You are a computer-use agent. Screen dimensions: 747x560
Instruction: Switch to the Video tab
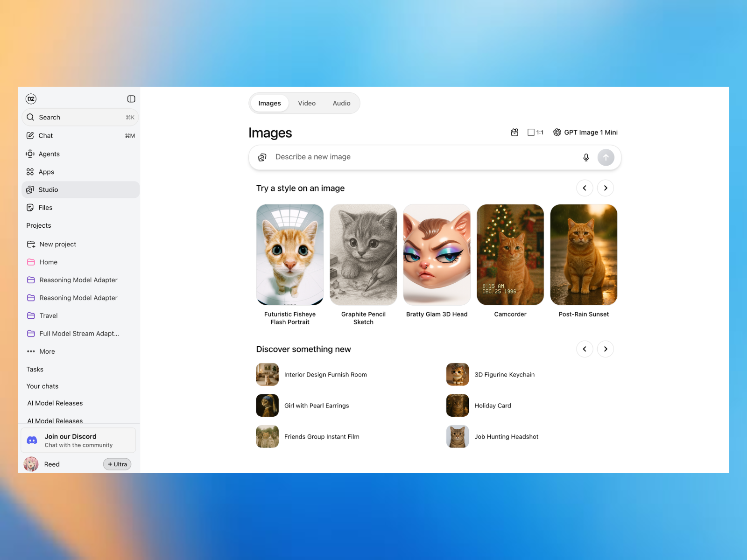tap(307, 103)
